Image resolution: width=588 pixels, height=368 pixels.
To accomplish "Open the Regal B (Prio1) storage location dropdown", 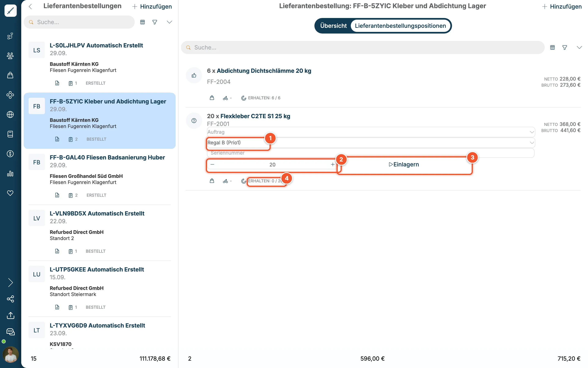I will (371, 143).
